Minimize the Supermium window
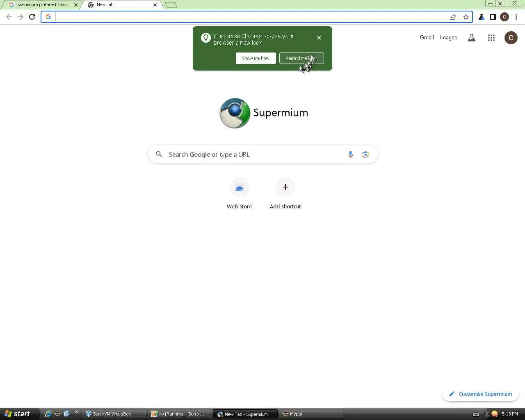This screenshot has width=525, height=420. tap(491, 4)
